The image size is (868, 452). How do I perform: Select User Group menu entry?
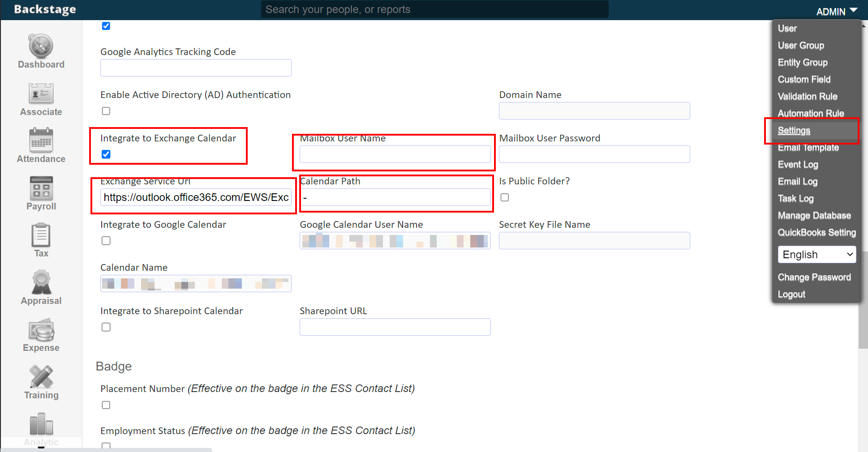[801, 46]
